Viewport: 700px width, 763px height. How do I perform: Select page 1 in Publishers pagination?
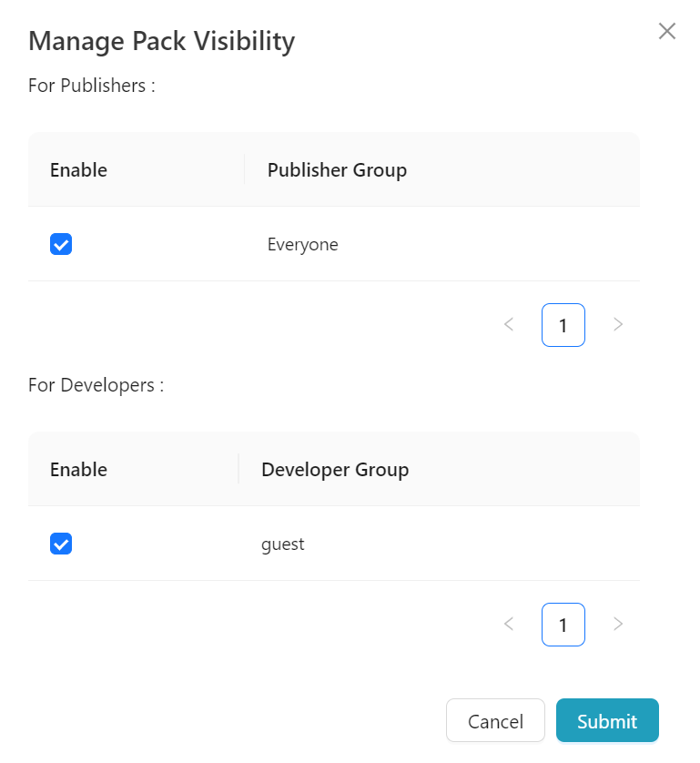coord(563,325)
